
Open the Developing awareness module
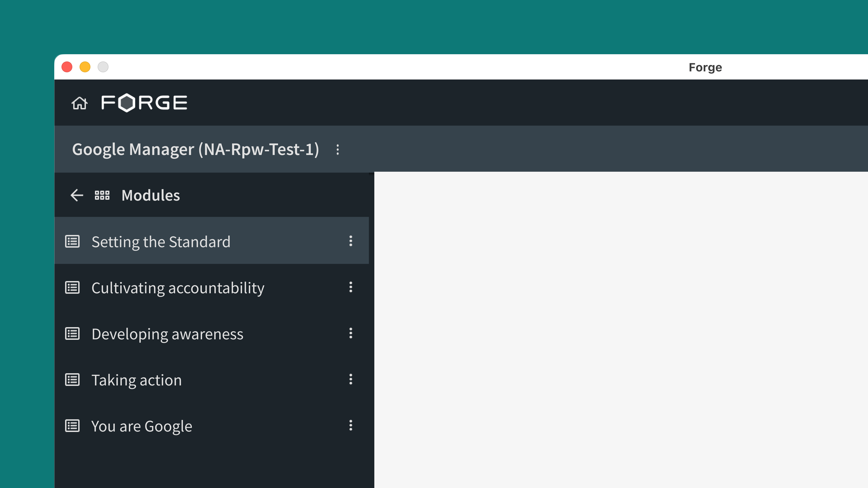point(167,334)
